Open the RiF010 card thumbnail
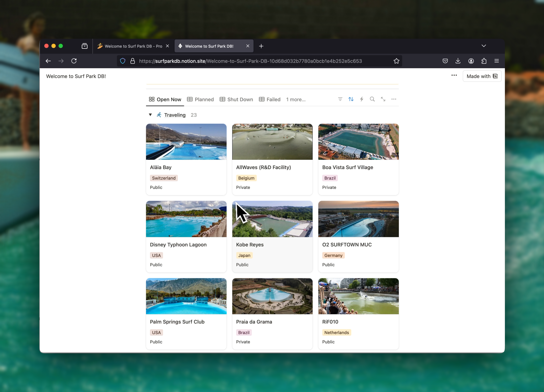Screen dimensions: 544x392 click(x=358, y=296)
